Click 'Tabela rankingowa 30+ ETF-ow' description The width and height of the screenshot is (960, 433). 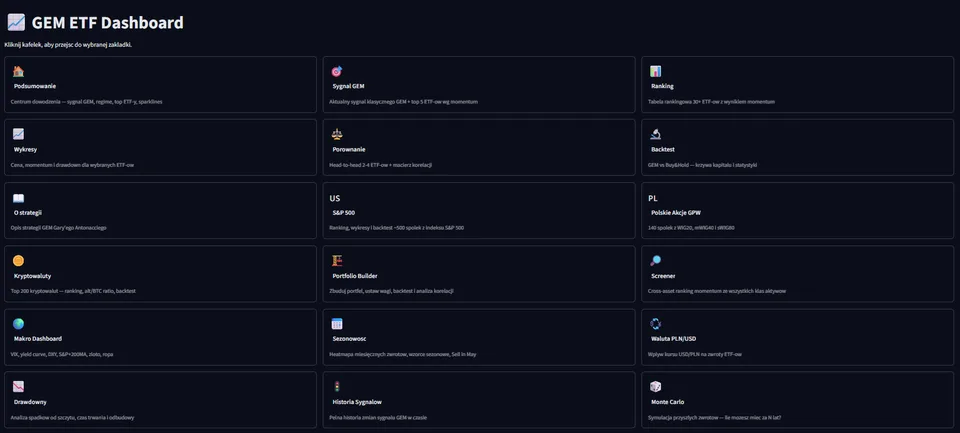point(711,102)
